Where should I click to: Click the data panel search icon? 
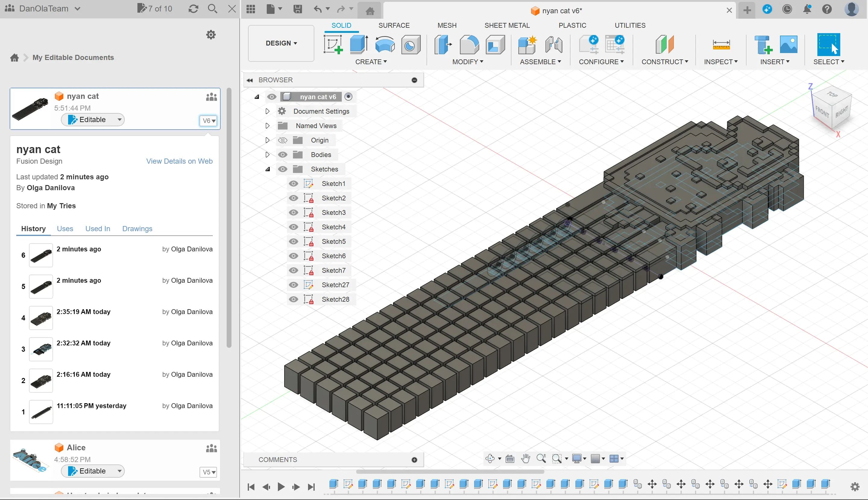[x=212, y=8]
